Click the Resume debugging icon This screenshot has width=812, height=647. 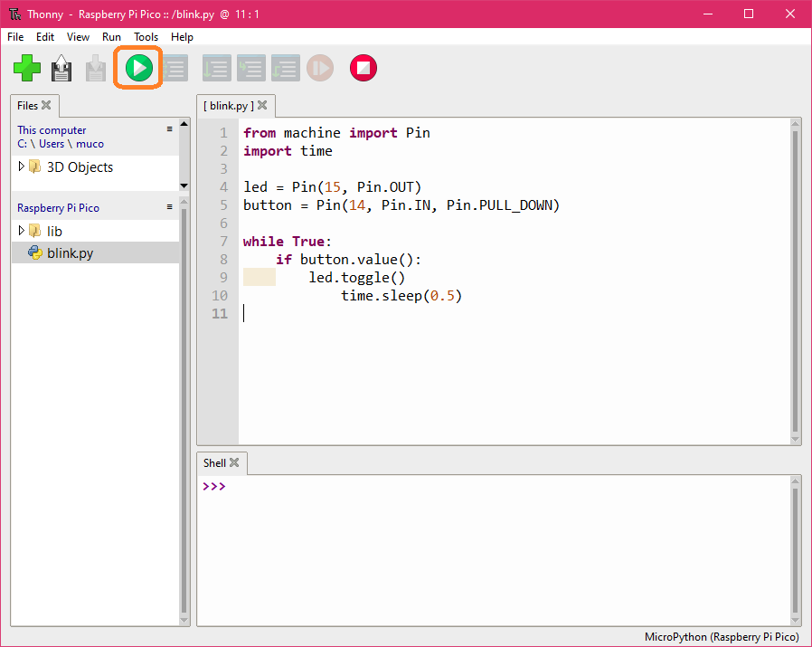pos(320,68)
